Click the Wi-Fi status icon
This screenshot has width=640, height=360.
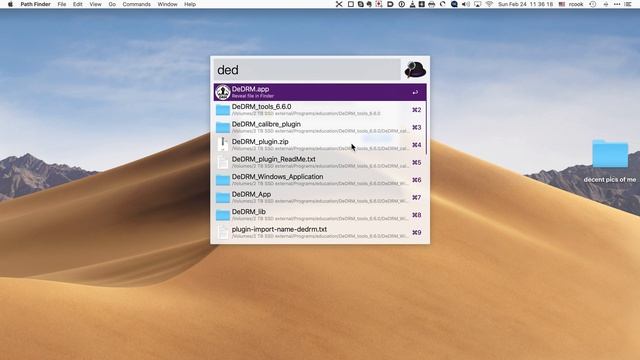click(489, 4)
